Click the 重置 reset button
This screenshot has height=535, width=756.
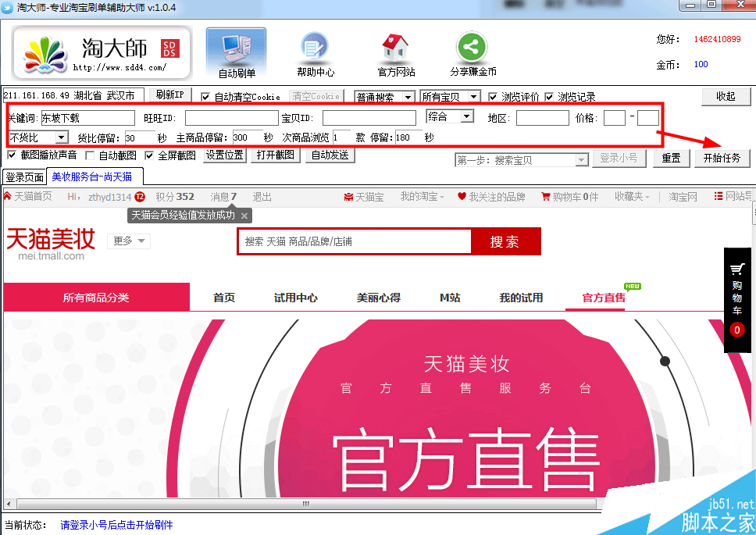(x=671, y=158)
